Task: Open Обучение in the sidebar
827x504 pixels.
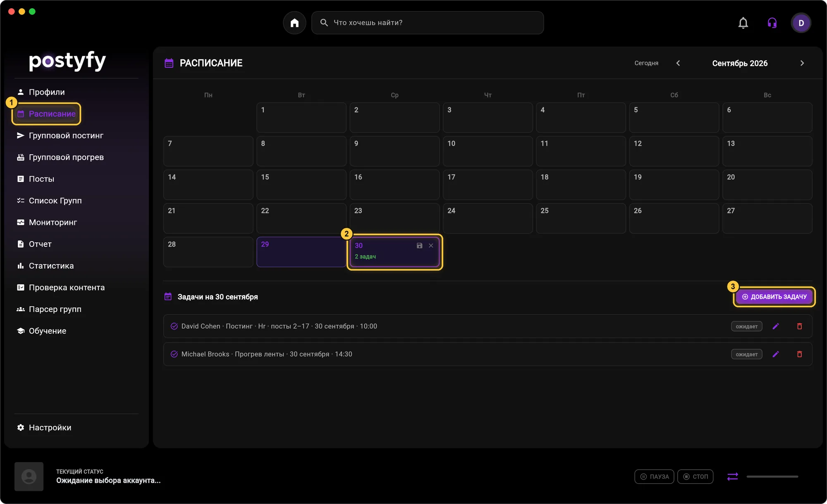Action: tap(41, 331)
